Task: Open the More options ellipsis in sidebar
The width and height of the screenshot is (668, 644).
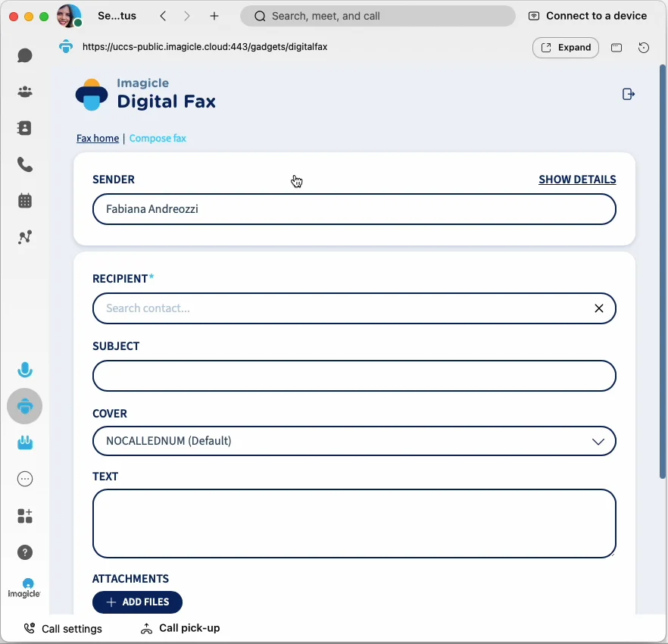Action: click(x=25, y=479)
